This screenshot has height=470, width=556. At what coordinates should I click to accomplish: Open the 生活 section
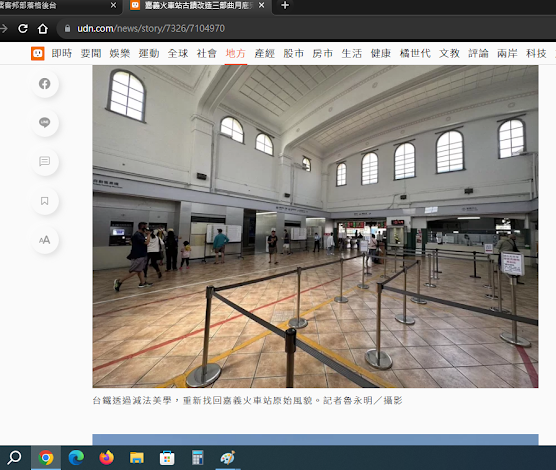point(352,54)
